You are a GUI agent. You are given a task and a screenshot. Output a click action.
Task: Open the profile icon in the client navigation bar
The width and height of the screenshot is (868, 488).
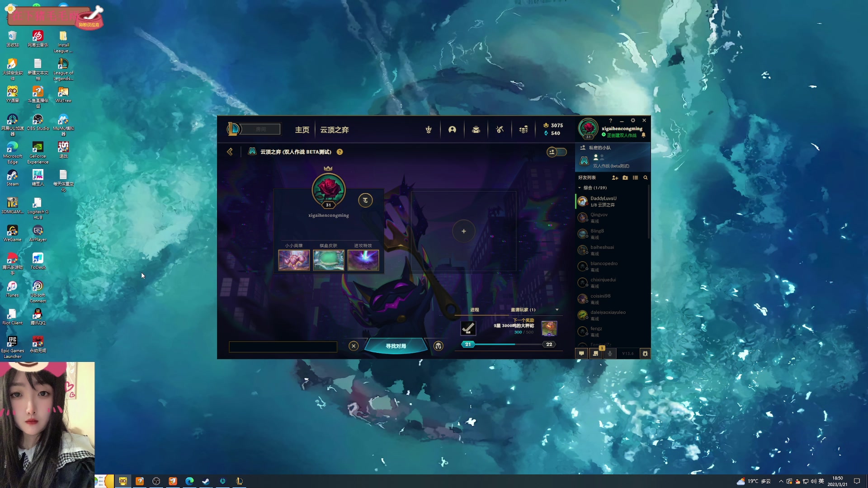(x=452, y=130)
